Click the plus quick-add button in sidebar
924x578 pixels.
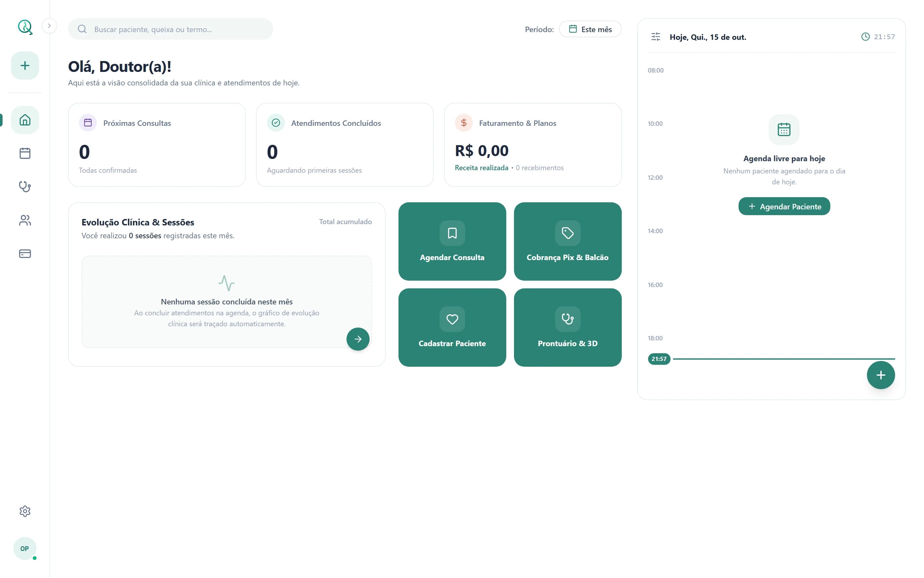tap(25, 66)
